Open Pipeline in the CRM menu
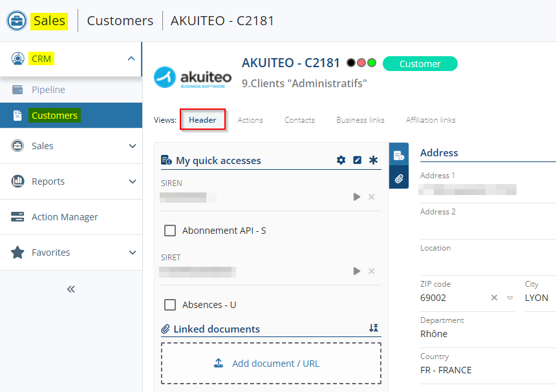Screen dimensions: 556x392 click(x=48, y=90)
